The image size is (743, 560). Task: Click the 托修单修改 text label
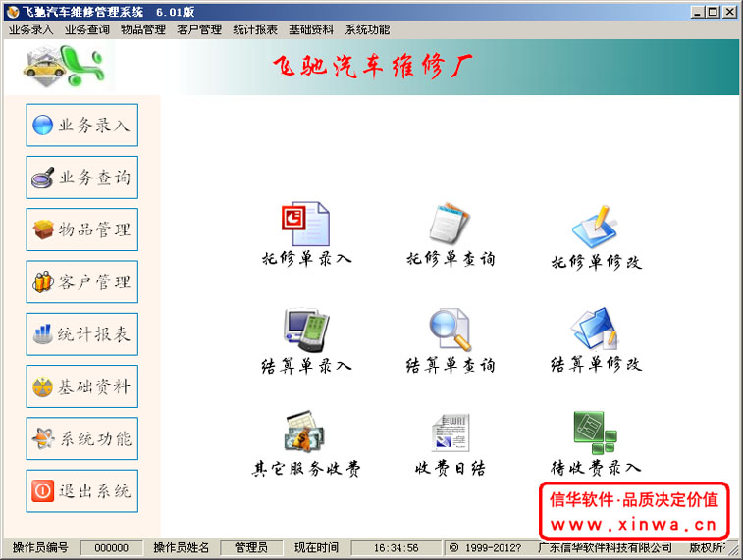pyautogui.click(x=596, y=262)
